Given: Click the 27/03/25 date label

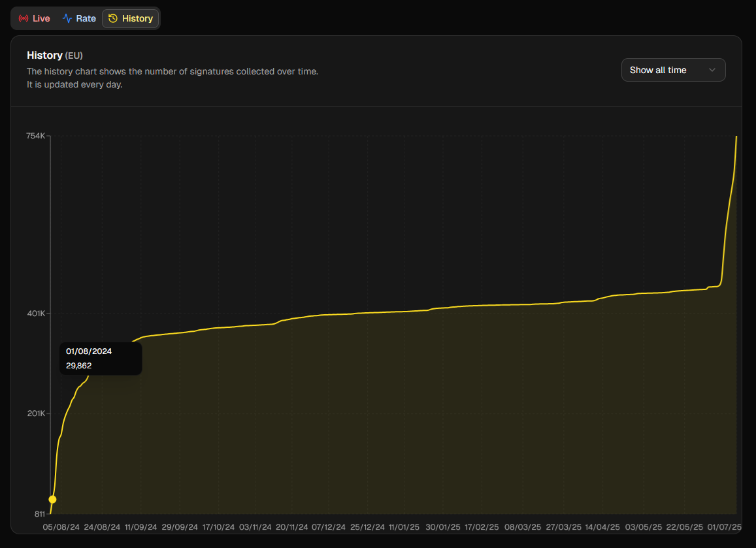Looking at the screenshot, I should pyautogui.click(x=564, y=527).
